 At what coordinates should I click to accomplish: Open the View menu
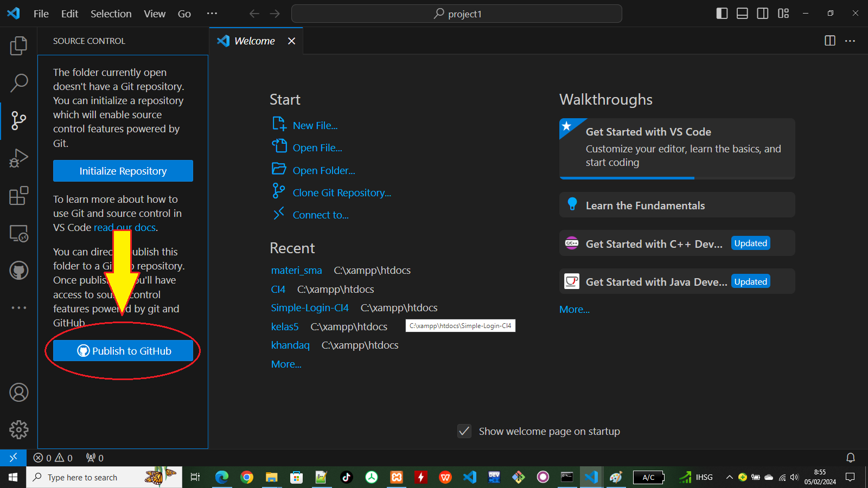(155, 14)
